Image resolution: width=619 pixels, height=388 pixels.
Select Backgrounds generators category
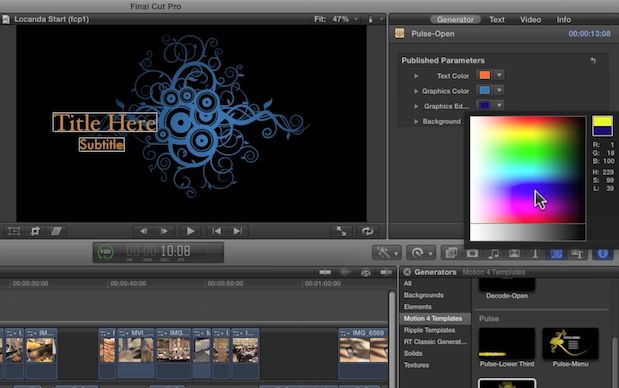pyautogui.click(x=423, y=295)
